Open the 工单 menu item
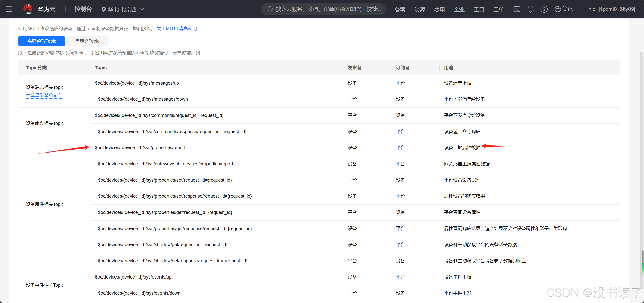 pyautogui.click(x=498, y=9)
